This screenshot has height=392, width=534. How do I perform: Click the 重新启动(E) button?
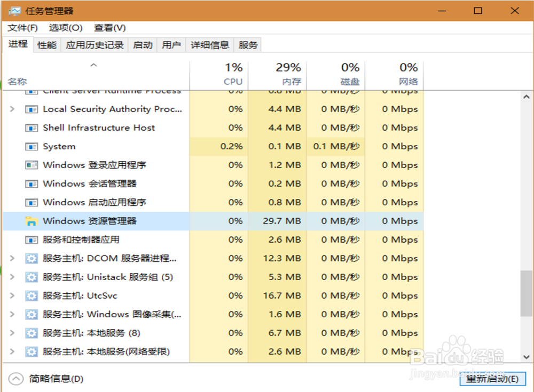tap(492, 379)
